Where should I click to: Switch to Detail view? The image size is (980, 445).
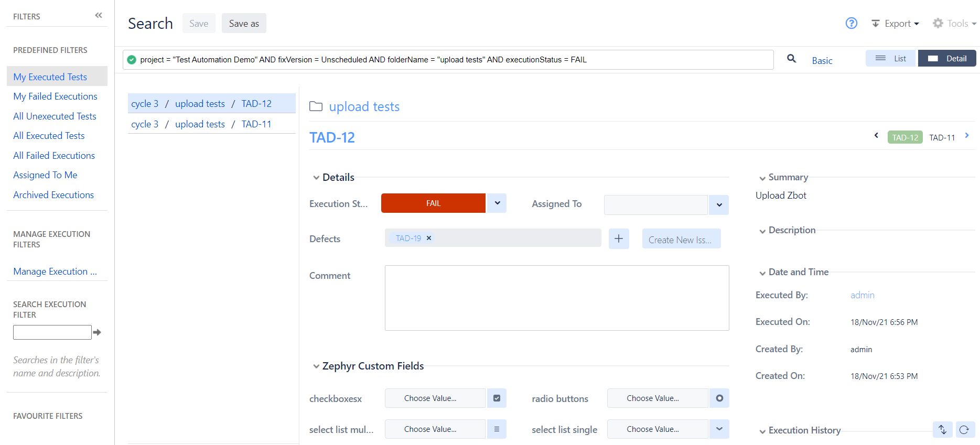coord(947,59)
